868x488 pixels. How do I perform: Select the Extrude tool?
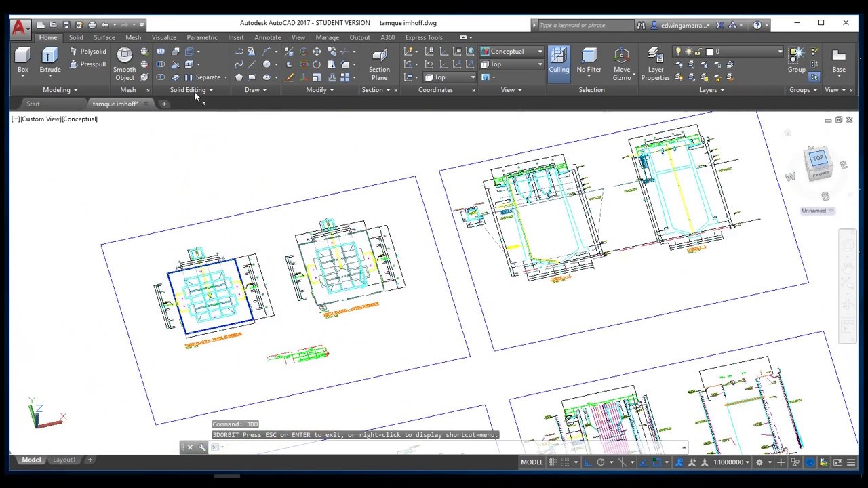(50, 60)
